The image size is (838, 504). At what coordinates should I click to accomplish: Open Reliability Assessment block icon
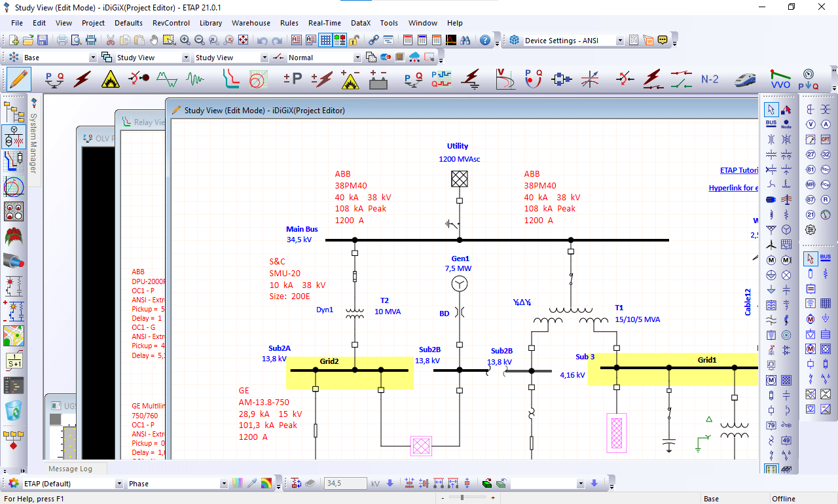(x=561, y=79)
